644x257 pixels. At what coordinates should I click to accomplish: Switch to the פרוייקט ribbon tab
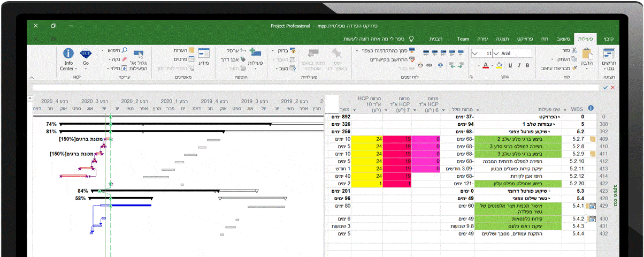click(x=526, y=39)
